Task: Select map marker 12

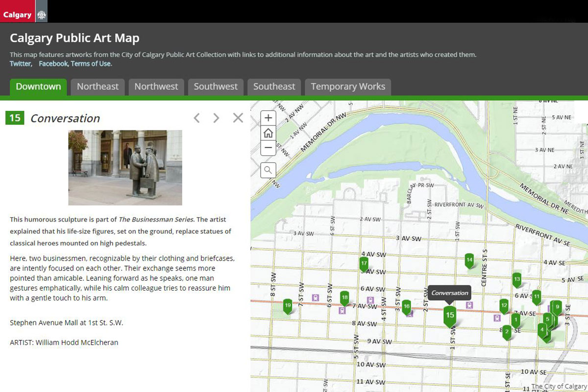Action: tap(504, 306)
